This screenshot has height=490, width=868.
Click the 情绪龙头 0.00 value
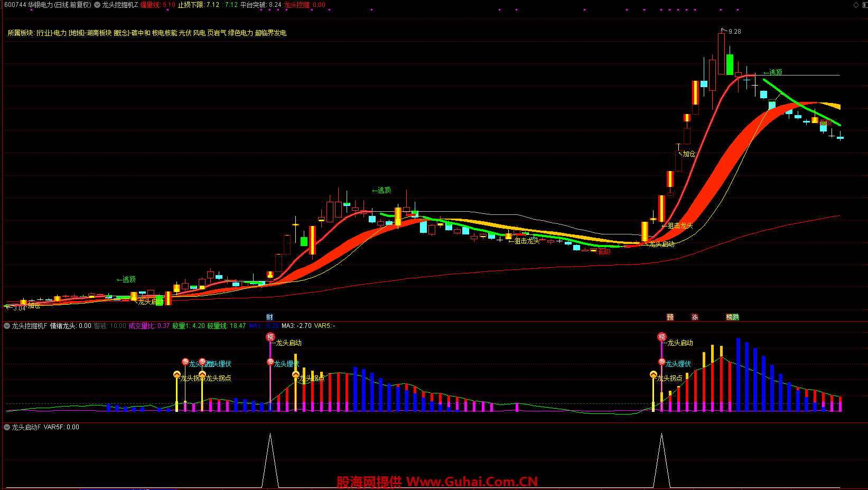pos(71,326)
